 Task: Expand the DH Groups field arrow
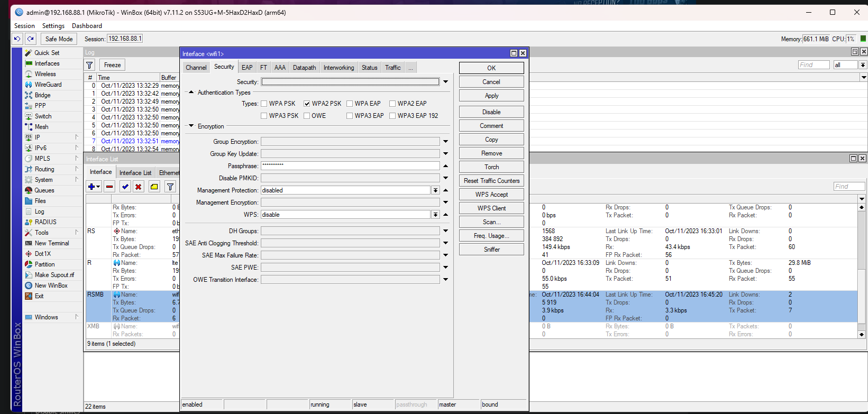coord(446,231)
